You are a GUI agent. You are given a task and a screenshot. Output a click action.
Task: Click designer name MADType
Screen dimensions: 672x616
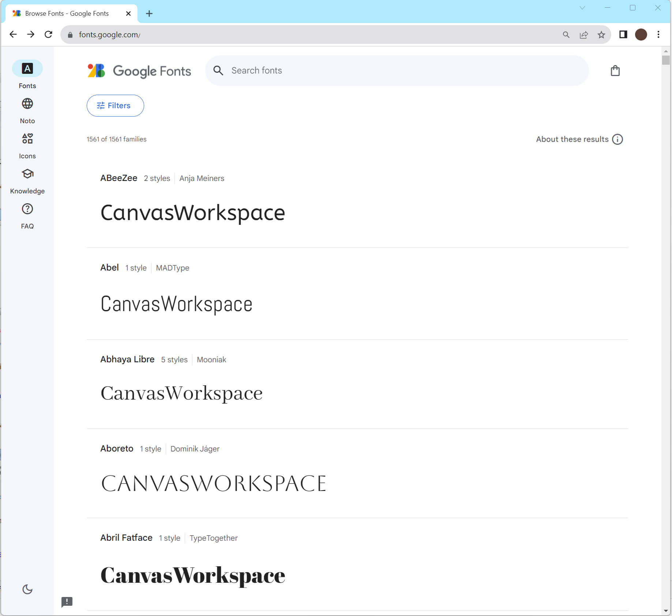coord(173,268)
